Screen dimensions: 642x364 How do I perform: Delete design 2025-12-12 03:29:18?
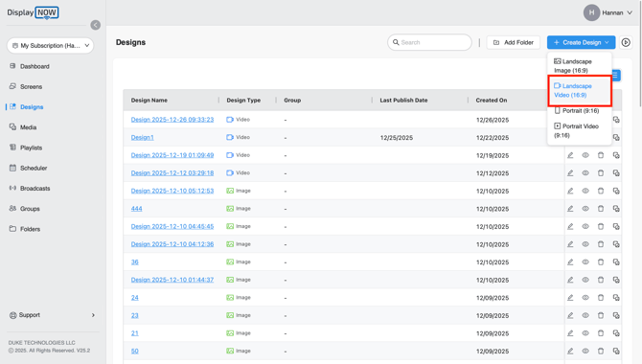(601, 173)
